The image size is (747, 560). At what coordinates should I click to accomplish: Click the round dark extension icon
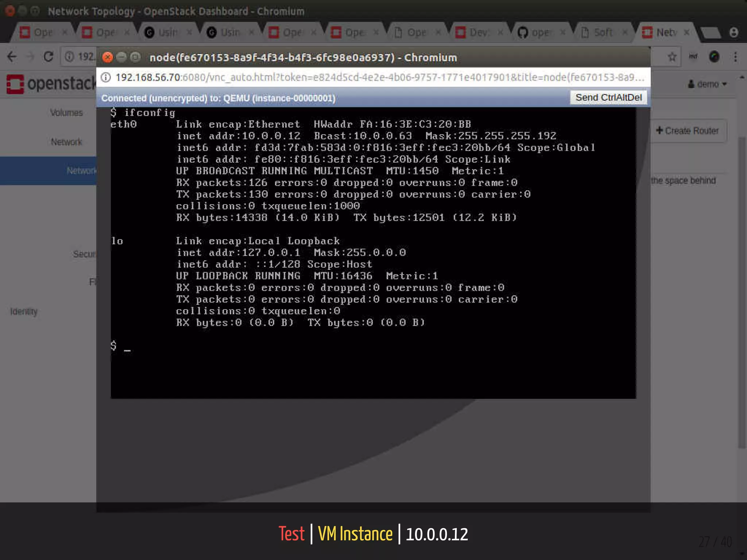[714, 57]
